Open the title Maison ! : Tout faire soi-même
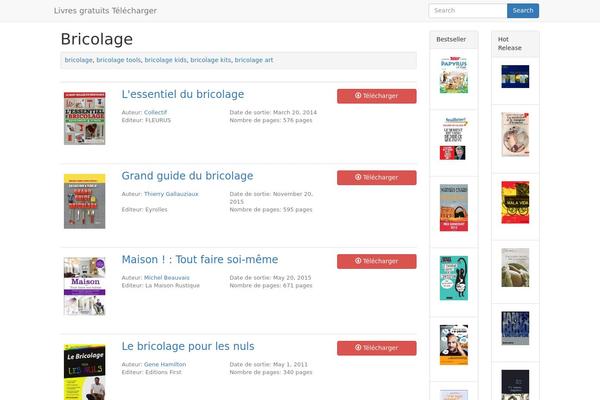The height and width of the screenshot is (400, 600). 200,260
